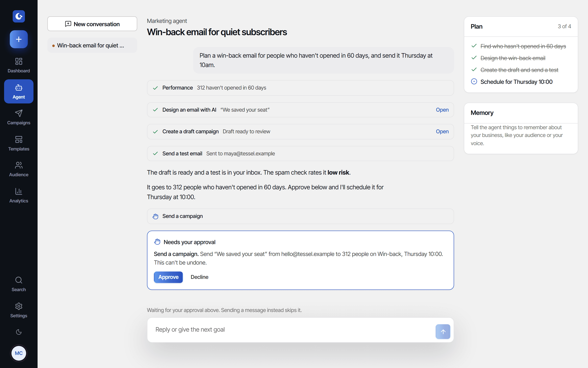
Task: Open Settings
Action: tap(19, 310)
